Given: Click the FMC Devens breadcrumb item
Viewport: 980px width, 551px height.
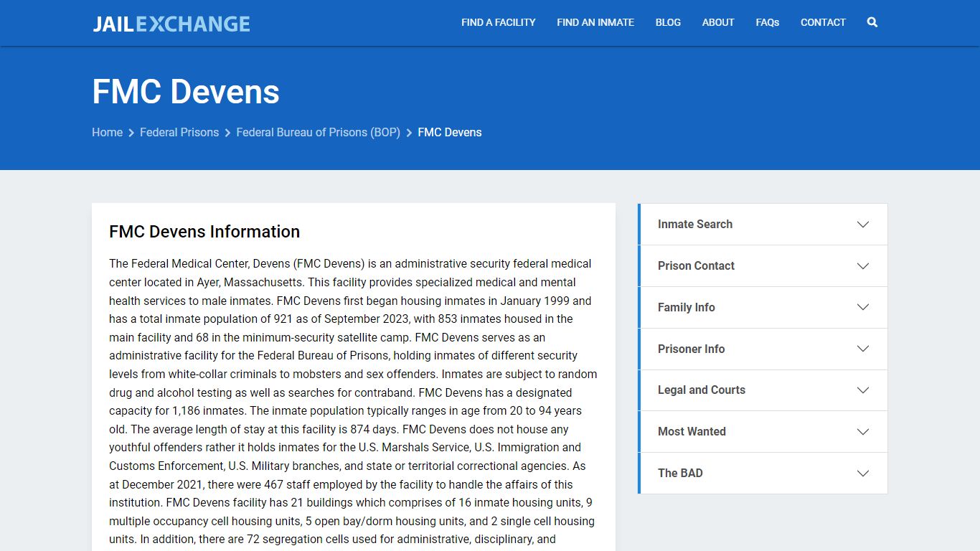Looking at the screenshot, I should (x=450, y=132).
